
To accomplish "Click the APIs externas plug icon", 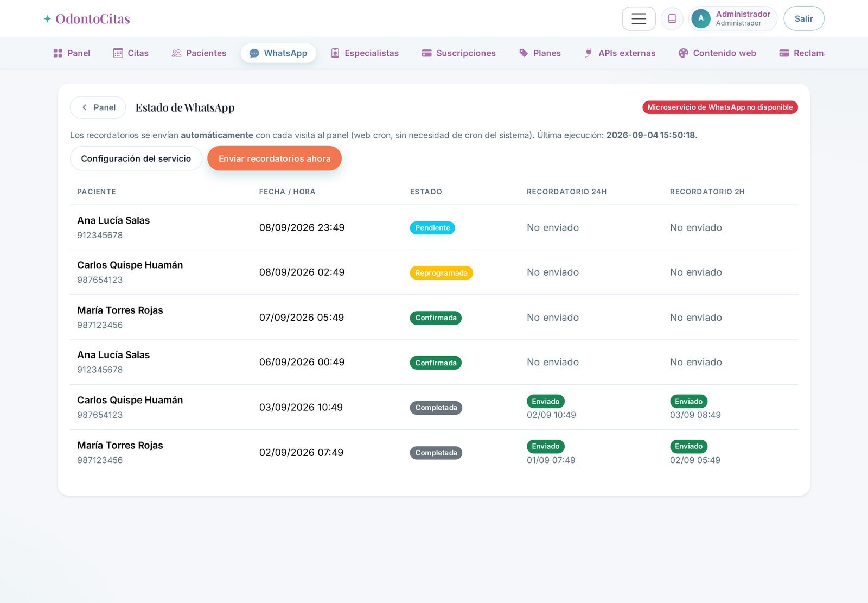I will (x=589, y=53).
